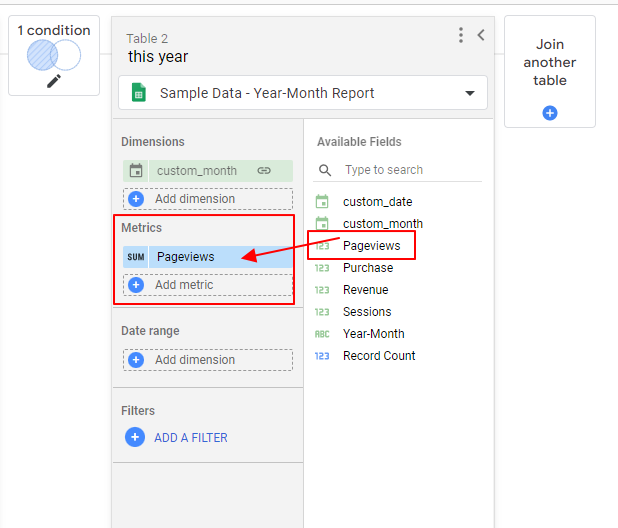Select the Revenue field
This screenshot has height=528, width=618.
click(x=367, y=290)
